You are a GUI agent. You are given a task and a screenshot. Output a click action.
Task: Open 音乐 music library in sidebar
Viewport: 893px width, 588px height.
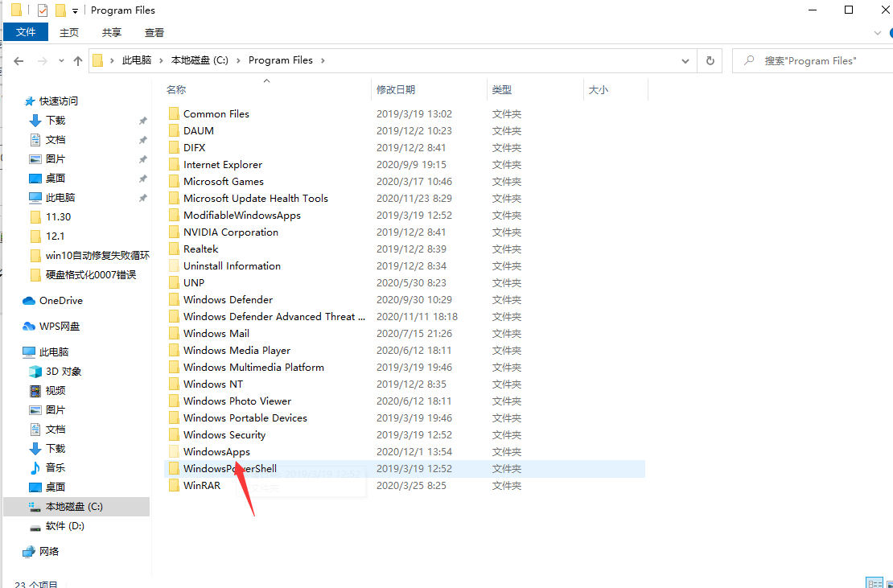pos(55,468)
